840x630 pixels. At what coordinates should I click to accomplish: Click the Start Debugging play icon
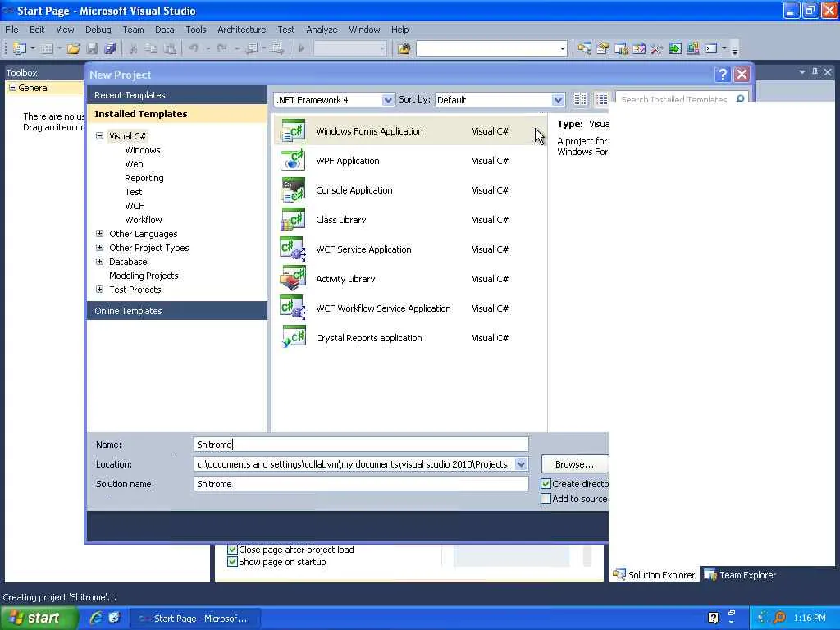(x=302, y=48)
